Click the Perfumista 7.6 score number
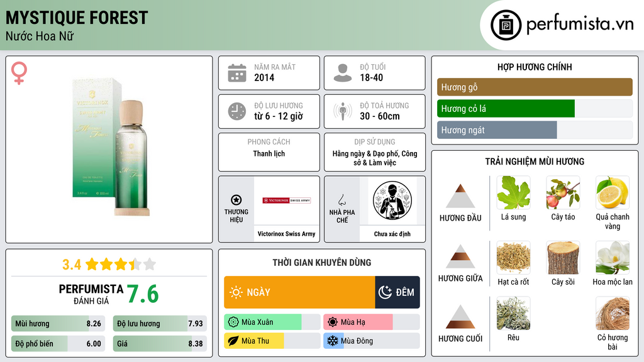644x362 pixels. 143,294
